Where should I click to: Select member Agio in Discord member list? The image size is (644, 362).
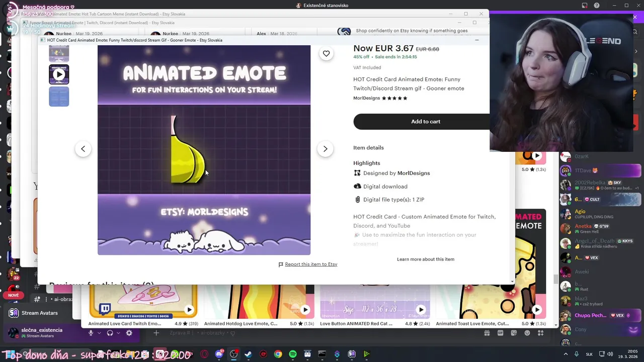[600, 214]
